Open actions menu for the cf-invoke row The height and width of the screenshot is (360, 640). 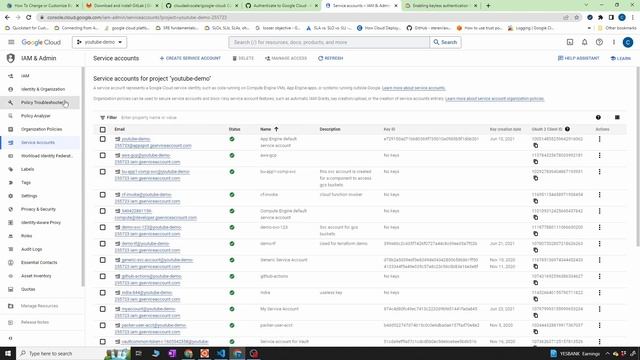(599, 195)
